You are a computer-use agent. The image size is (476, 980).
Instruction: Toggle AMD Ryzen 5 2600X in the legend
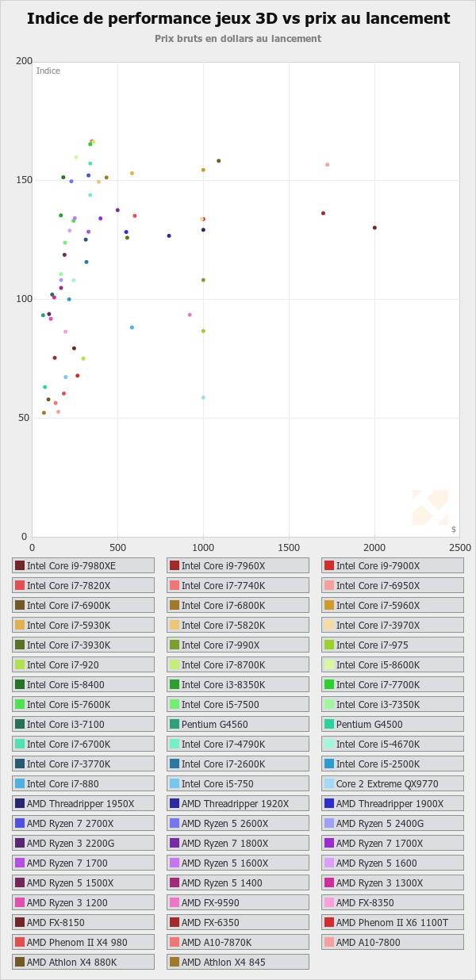[x=238, y=823]
